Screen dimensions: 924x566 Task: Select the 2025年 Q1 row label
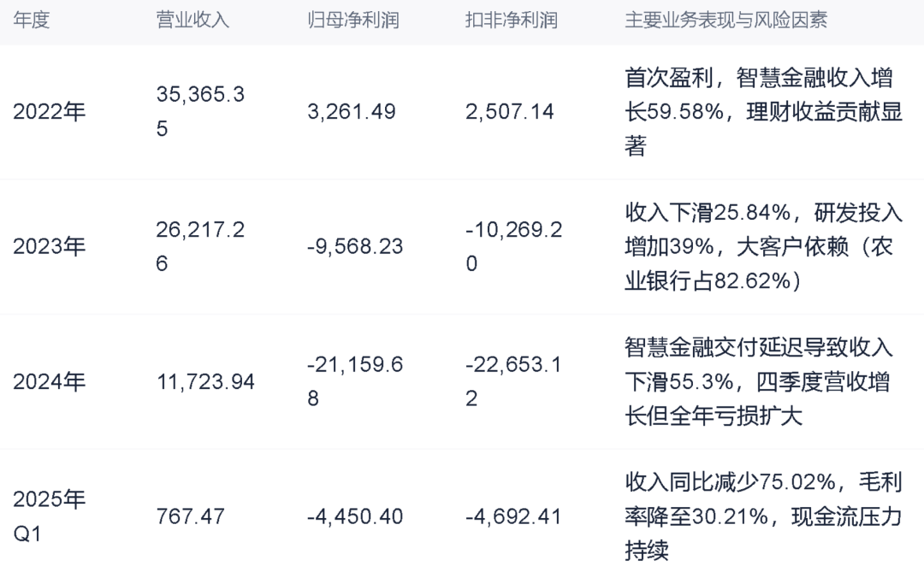49,516
